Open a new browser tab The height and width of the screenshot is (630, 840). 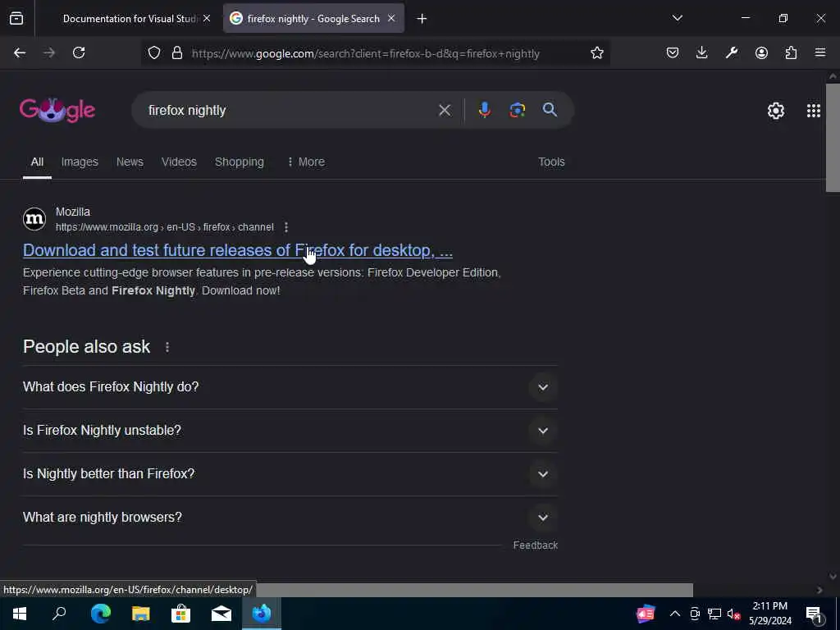click(x=422, y=19)
